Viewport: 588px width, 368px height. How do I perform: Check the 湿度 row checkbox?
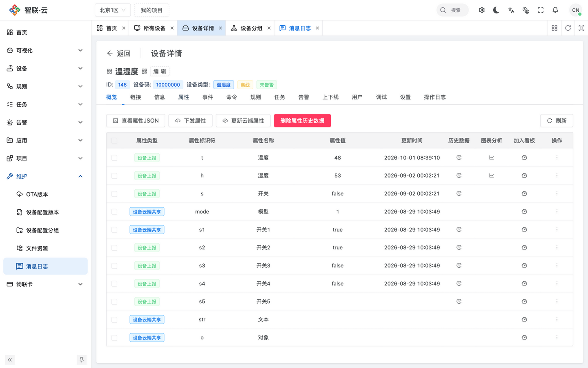[x=114, y=176]
